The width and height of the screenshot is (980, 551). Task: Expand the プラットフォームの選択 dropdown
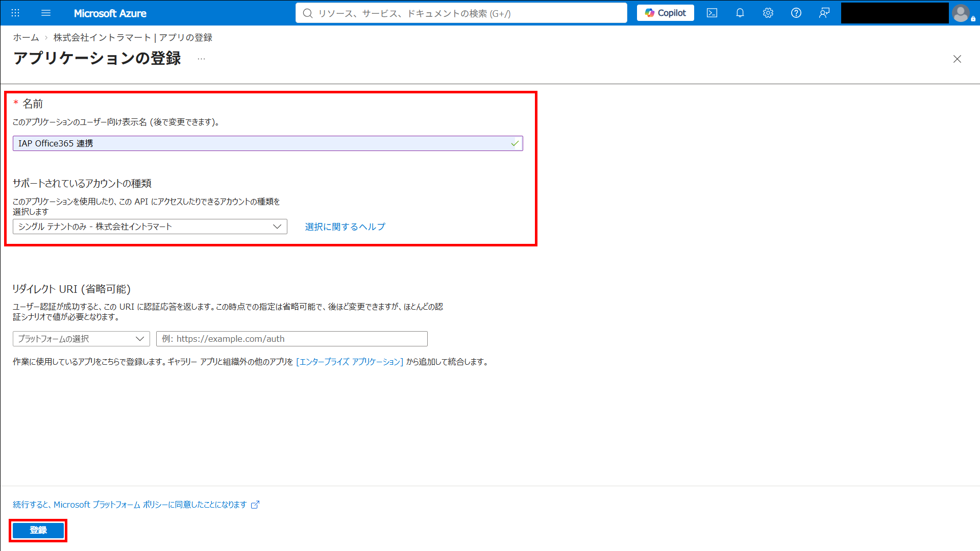pyautogui.click(x=81, y=339)
